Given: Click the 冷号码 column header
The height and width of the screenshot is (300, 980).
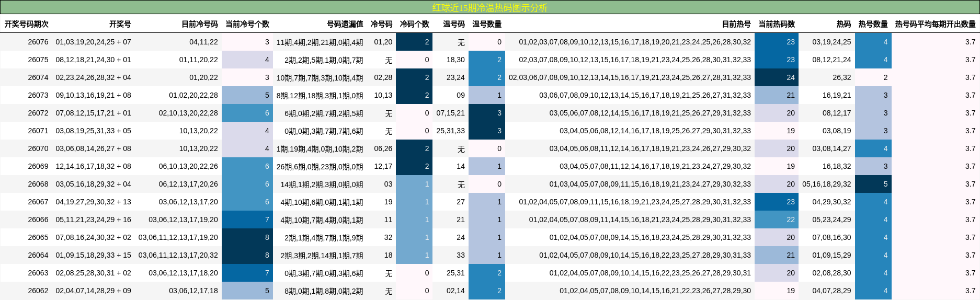Looking at the screenshot, I should pyautogui.click(x=381, y=24).
